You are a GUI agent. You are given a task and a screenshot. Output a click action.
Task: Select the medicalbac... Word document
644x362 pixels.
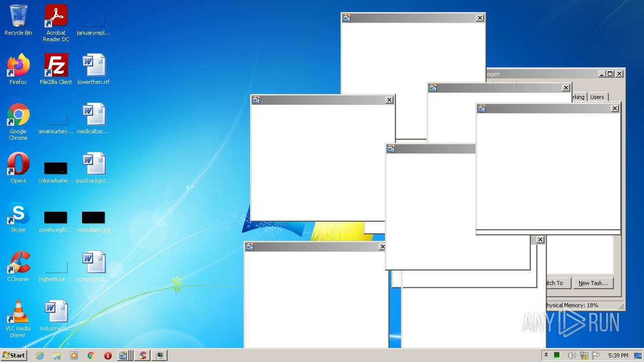(94, 119)
